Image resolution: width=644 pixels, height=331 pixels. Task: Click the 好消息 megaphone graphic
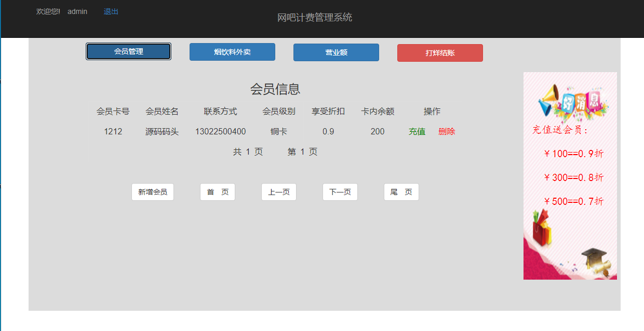pyautogui.click(x=571, y=101)
